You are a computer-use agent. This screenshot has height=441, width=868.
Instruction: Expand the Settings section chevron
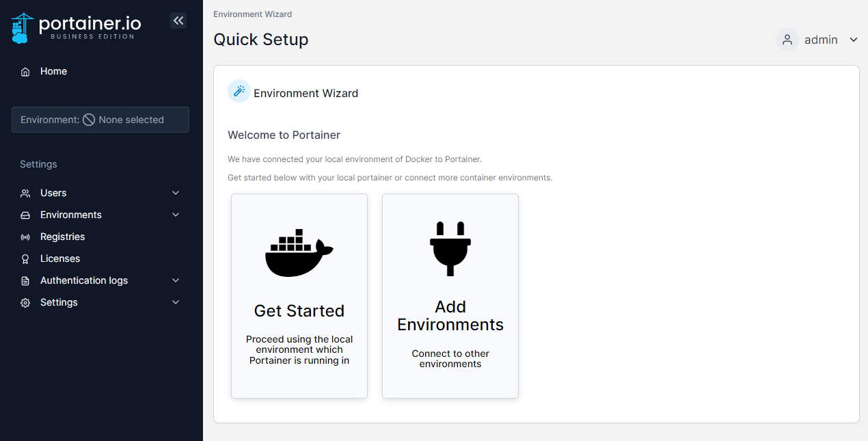point(176,302)
